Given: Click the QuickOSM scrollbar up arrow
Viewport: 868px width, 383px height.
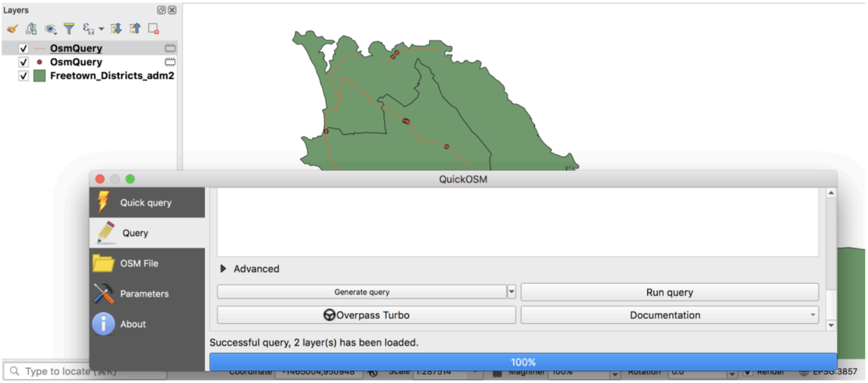Looking at the screenshot, I should coord(831,193).
